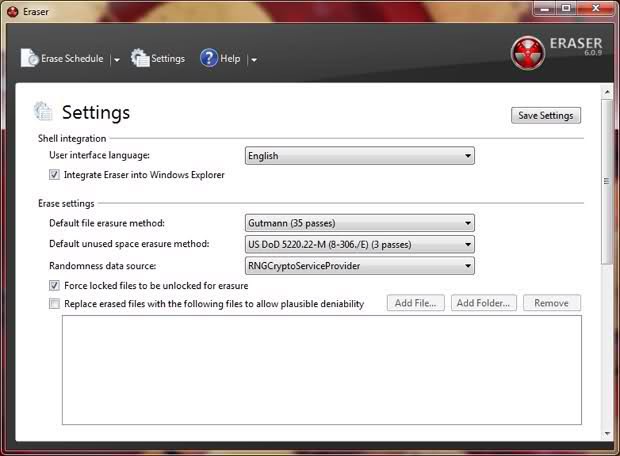Click the Settings gear icon in toolbar

pos(140,58)
